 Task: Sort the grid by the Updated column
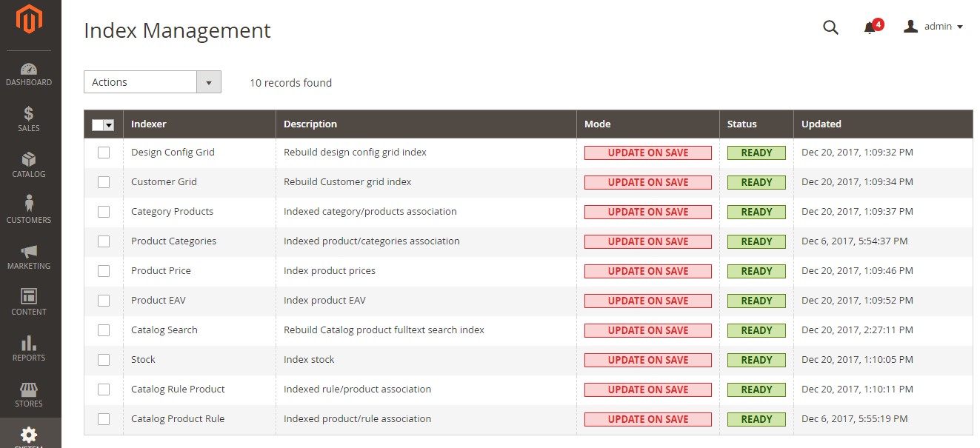point(821,124)
